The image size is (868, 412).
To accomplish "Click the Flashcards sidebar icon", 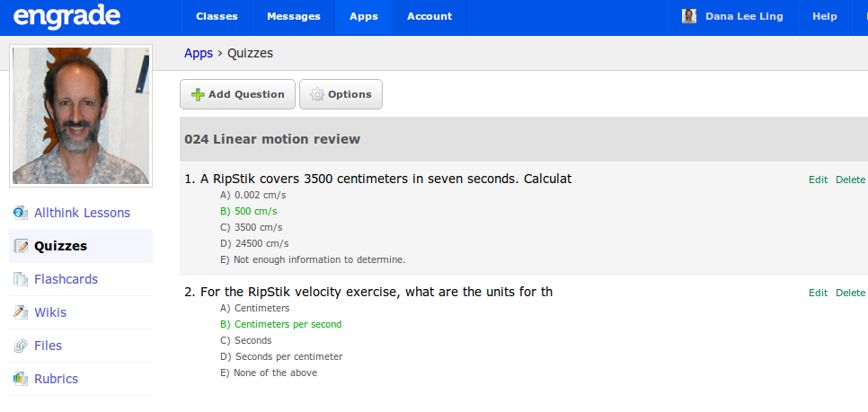I will [x=21, y=279].
